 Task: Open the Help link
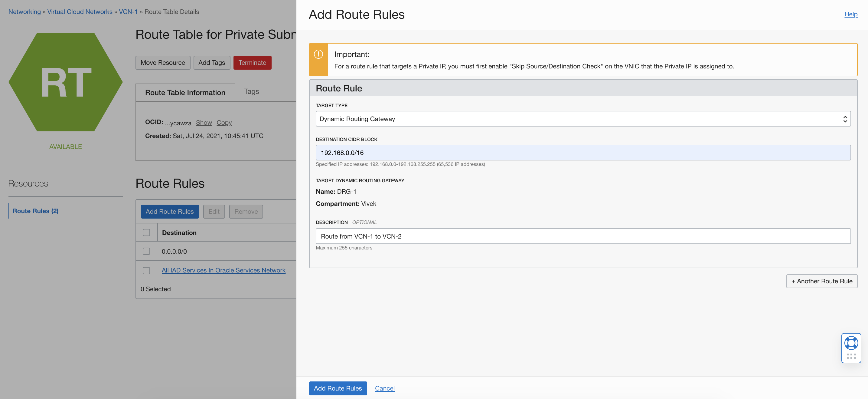pyautogui.click(x=851, y=14)
